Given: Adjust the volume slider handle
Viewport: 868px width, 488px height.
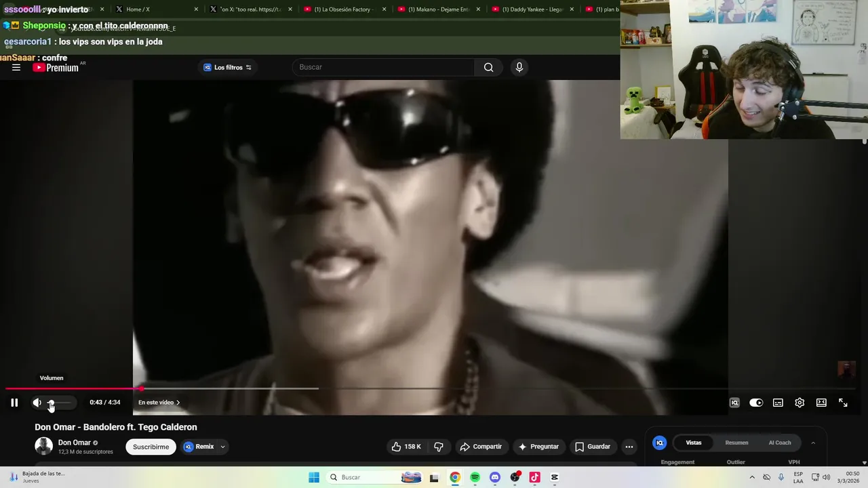Looking at the screenshot, I should pyautogui.click(x=51, y=403).
